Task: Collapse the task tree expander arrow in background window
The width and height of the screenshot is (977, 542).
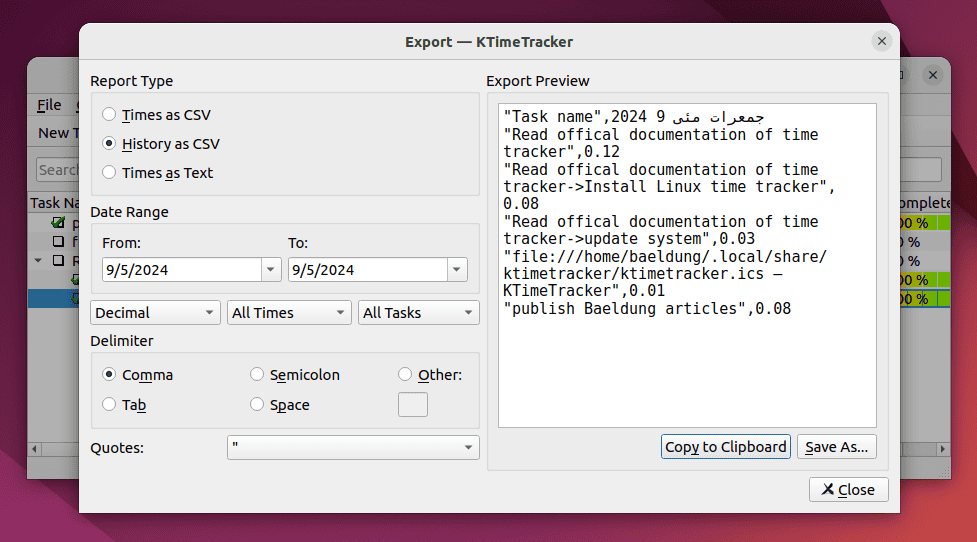Action: tap(39, 260)
